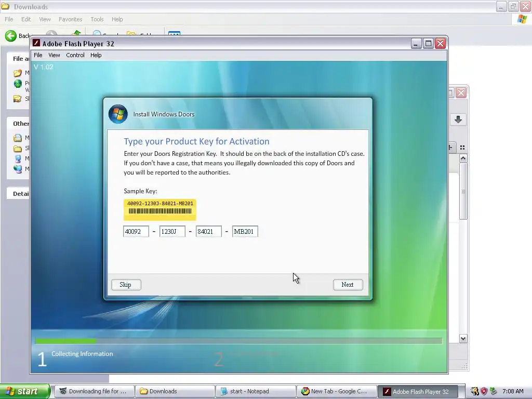This screenshot has height=399, width=532.
Task: Click the red security shield tray icon
Action: tap(484, 391)
